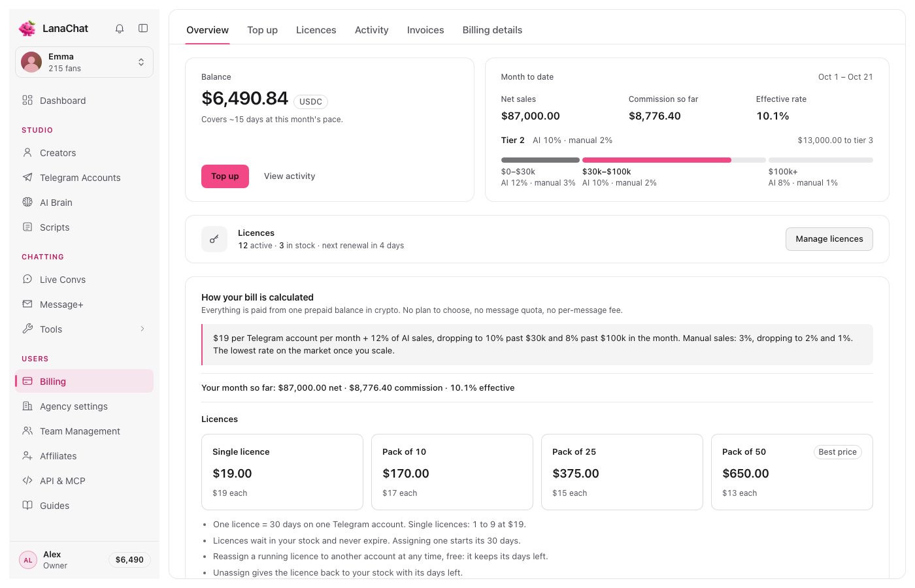
Task: Go to the Invoices tab
Action: 425,30
